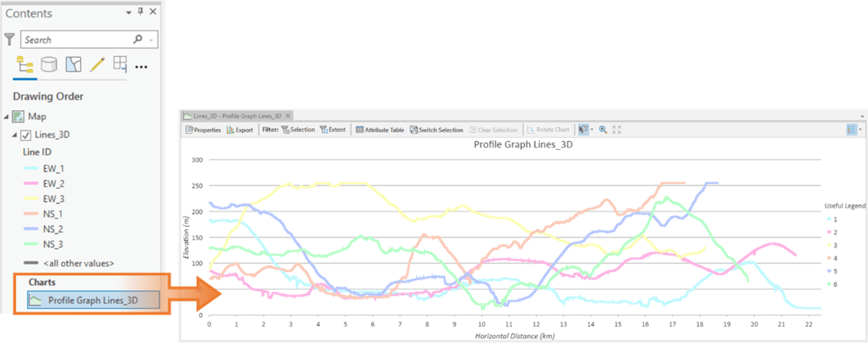Open the chart view tab list dropdown

(x=862, y=116)
